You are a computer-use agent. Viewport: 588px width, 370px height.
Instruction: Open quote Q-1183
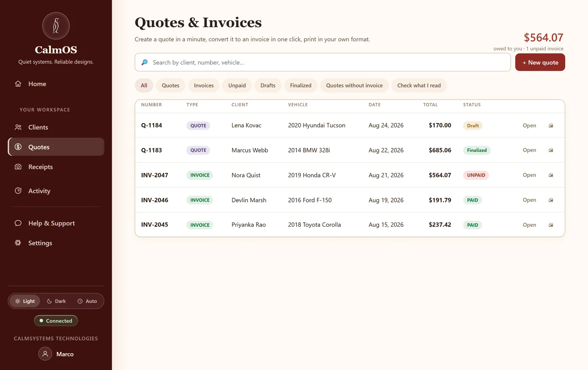529,150
